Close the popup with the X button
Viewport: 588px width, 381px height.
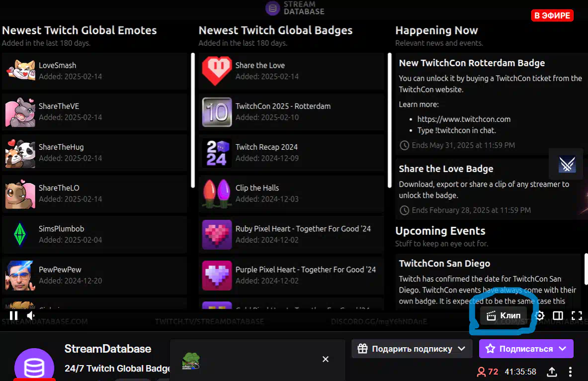[x=326, y=359]
